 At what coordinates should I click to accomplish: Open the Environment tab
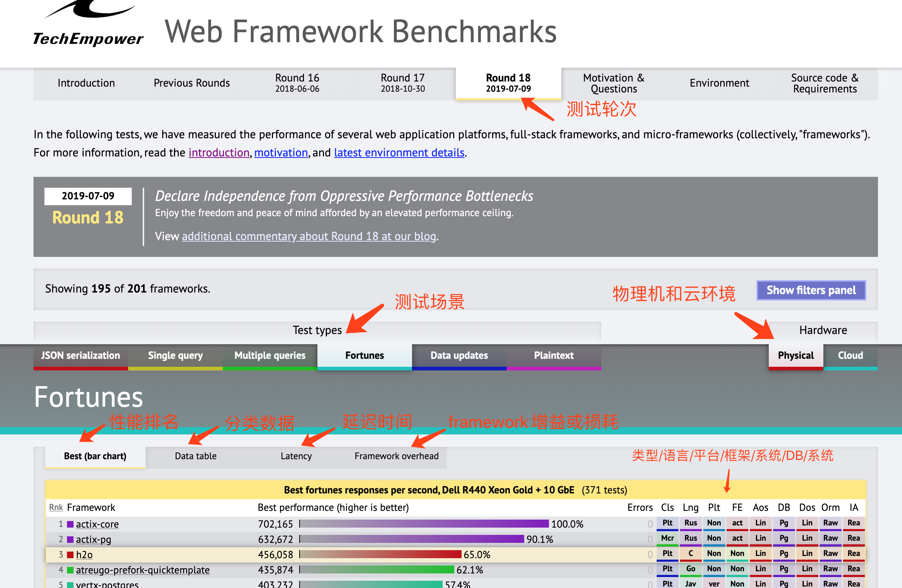coord(719,83)
